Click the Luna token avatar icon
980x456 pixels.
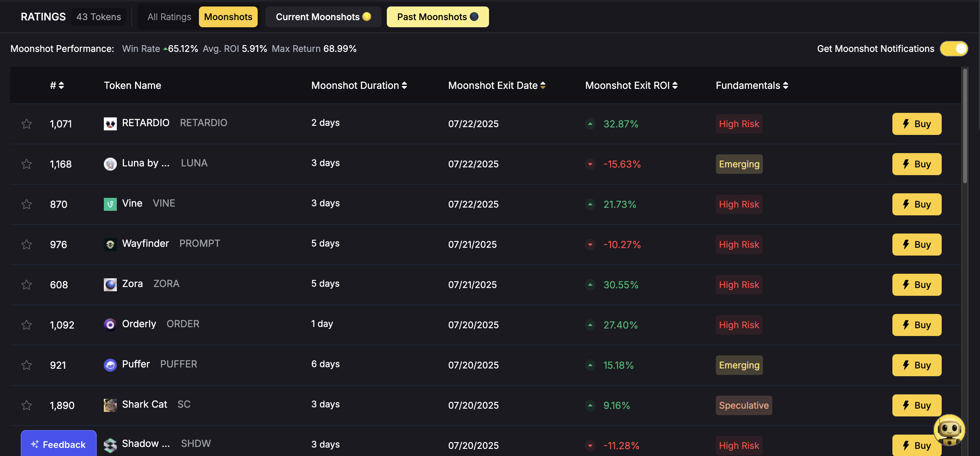click(x=110, y=164)
